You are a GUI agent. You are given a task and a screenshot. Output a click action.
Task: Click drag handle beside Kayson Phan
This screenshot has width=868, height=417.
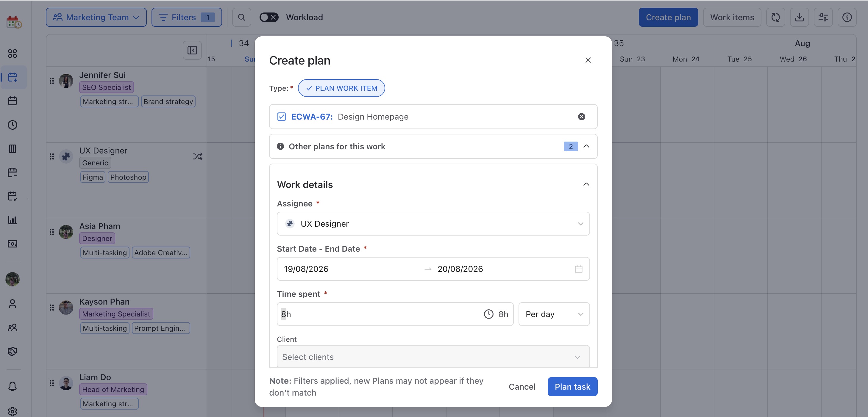(51, 308)
